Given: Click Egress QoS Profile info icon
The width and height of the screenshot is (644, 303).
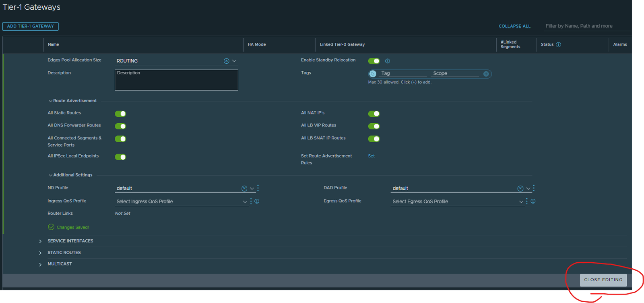Looking at the screenshot, I should (533, 201).
